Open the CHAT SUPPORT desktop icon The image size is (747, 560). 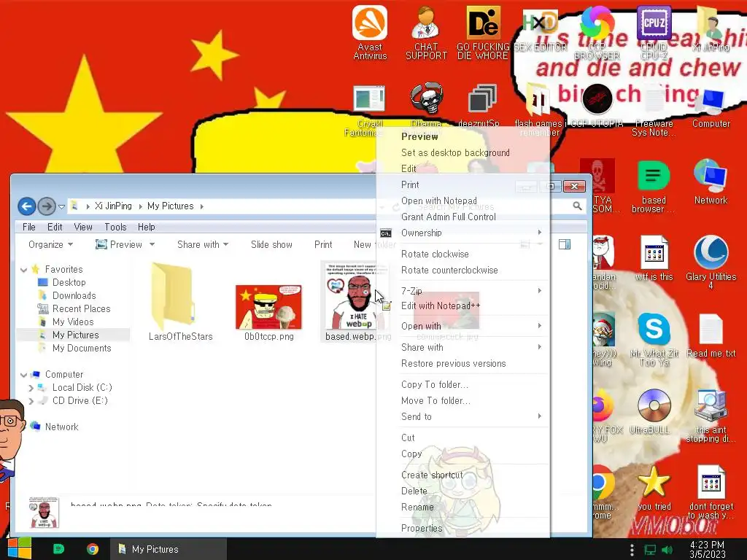426,32
